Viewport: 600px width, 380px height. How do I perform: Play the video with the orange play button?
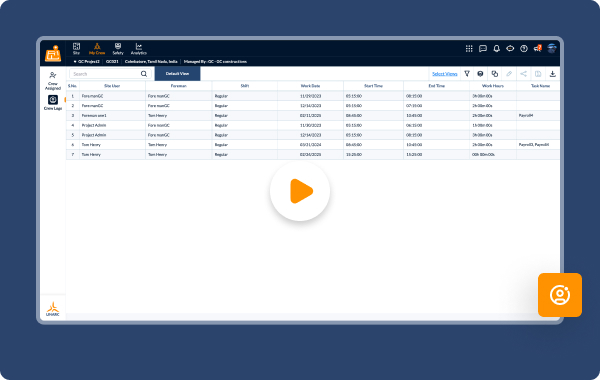click(300, 191)
